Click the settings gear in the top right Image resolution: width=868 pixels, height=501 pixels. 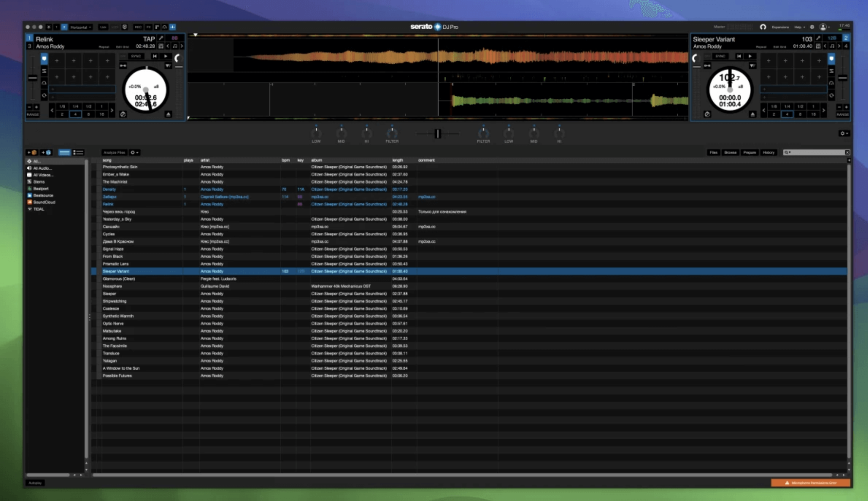click(x=812, y=27)
